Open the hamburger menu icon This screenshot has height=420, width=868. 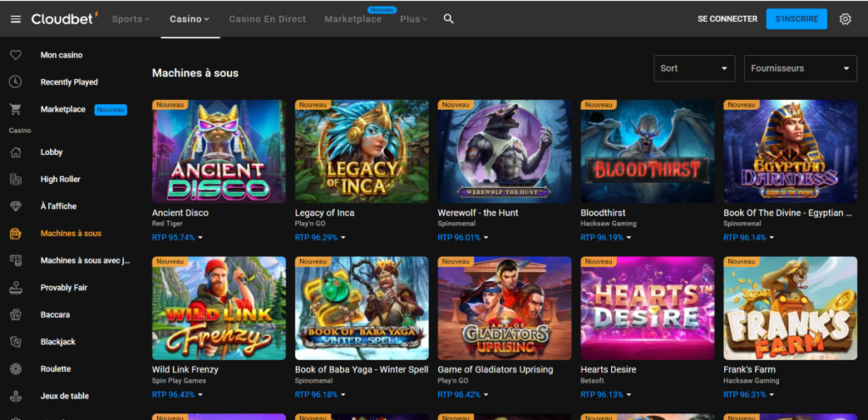coord(15,19)
